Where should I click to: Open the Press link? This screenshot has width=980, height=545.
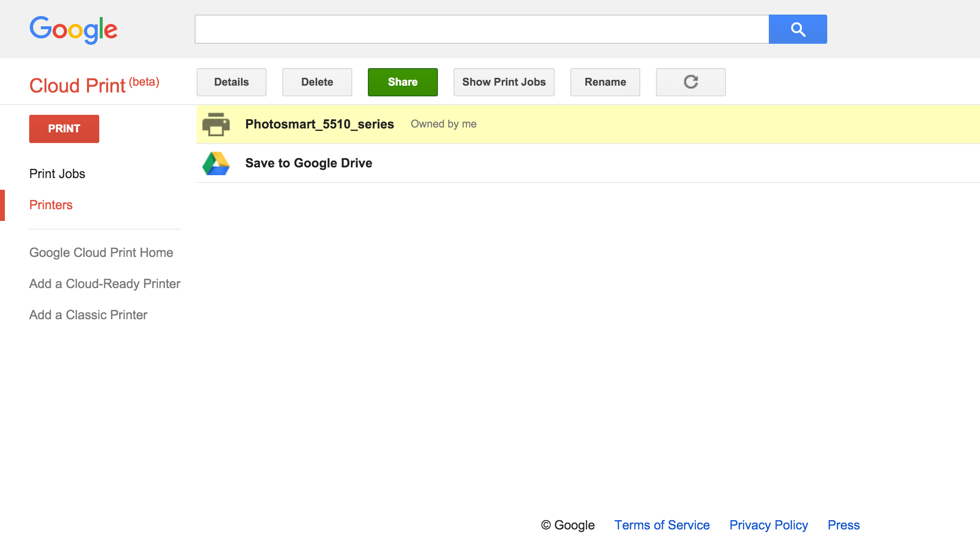[843, 525]
